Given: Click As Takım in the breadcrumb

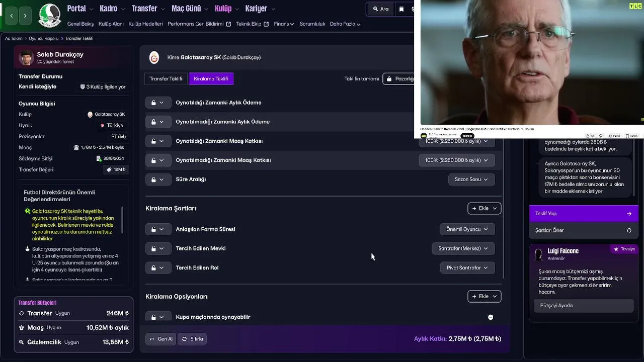Looking at the screenshot, I should pyautogui.click(x=14, y=39).
